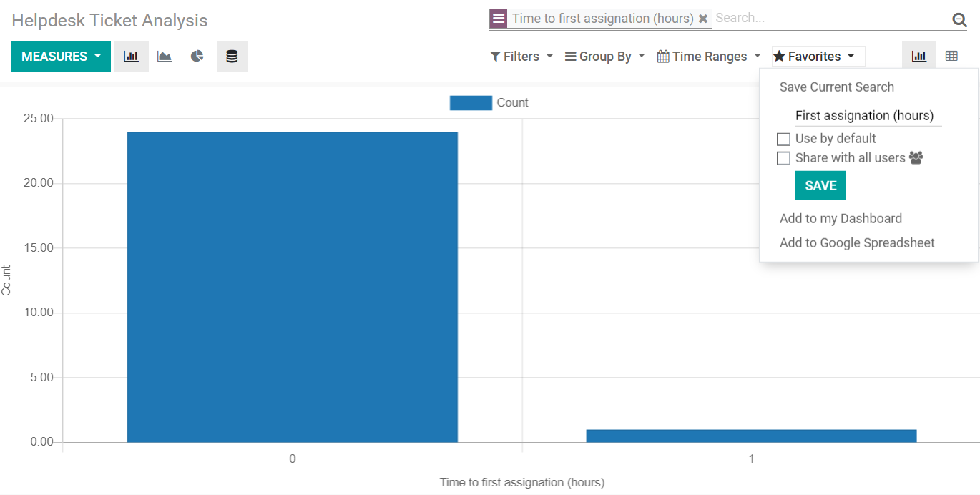
Task: Select Add to my Dashboard
Action: pyautogui.click(x=841, y=218)
